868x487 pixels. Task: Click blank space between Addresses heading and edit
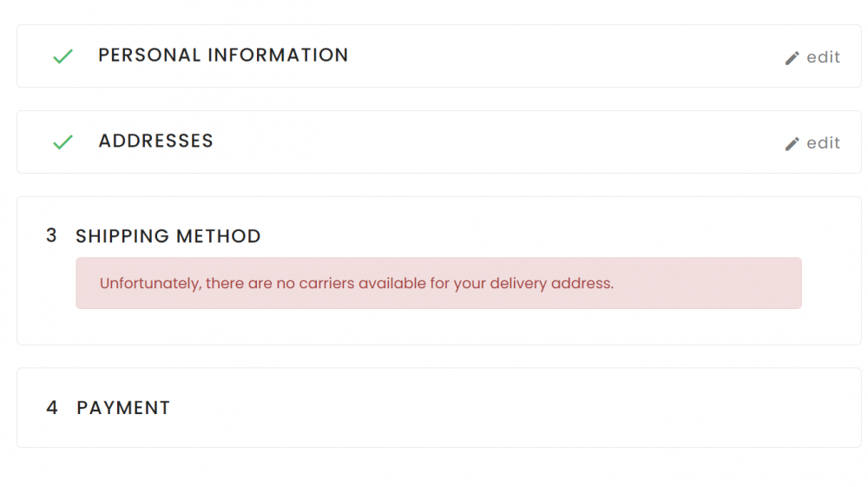pyautogui.click(x=495, y=142)
